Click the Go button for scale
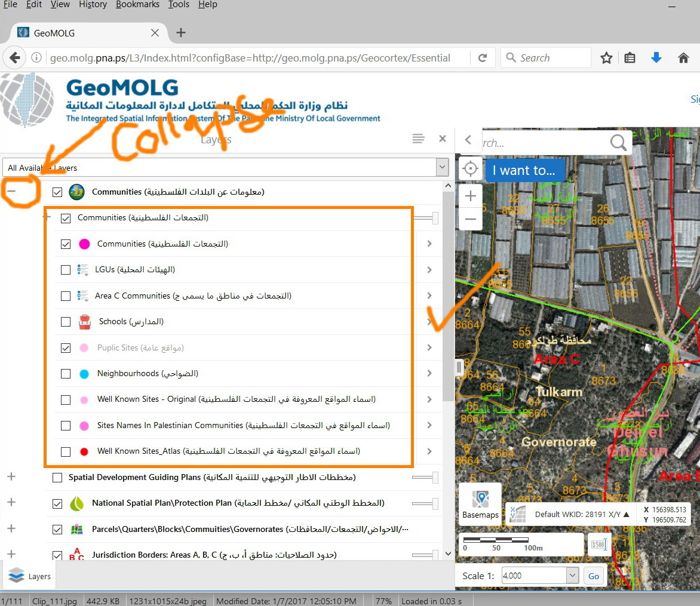 [x=593, y=576]
